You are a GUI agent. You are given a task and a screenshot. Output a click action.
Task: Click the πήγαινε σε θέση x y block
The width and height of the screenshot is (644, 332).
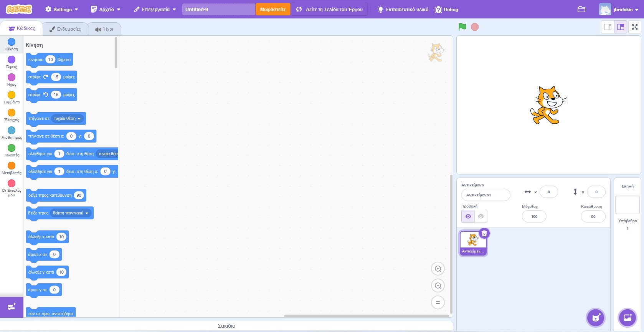pyautogui.click(x=61, y=136)
